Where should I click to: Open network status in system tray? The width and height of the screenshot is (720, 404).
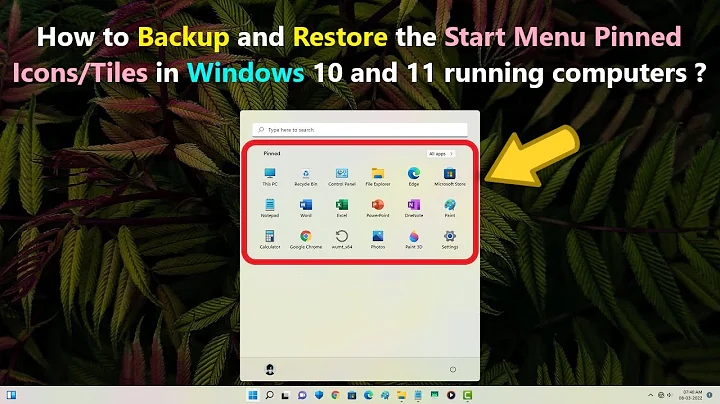pyautogui.click(x=661, y=395)
